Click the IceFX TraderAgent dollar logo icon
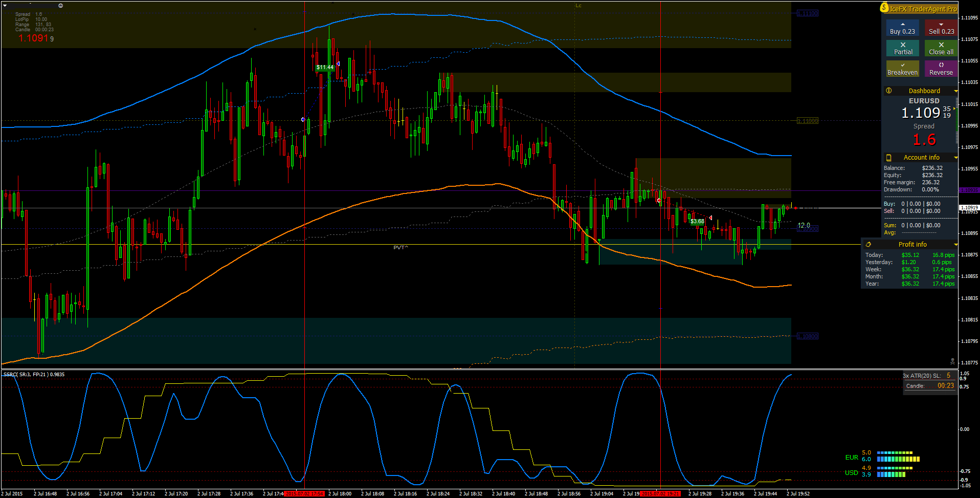 pos(884,8)
